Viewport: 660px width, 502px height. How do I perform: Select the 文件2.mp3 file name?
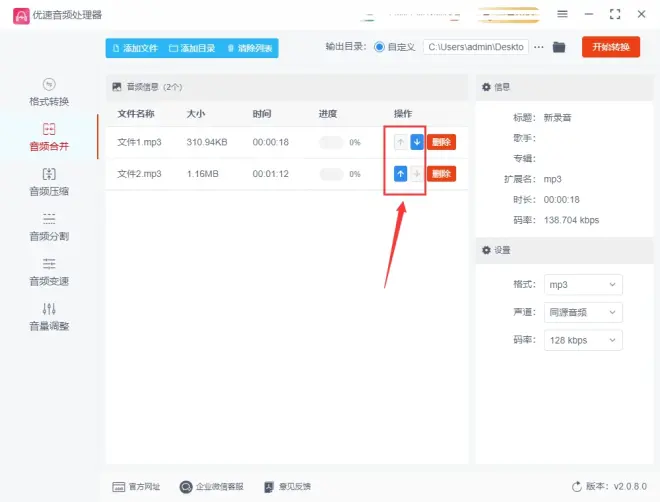pyautogui.click(x=139, y=174)
